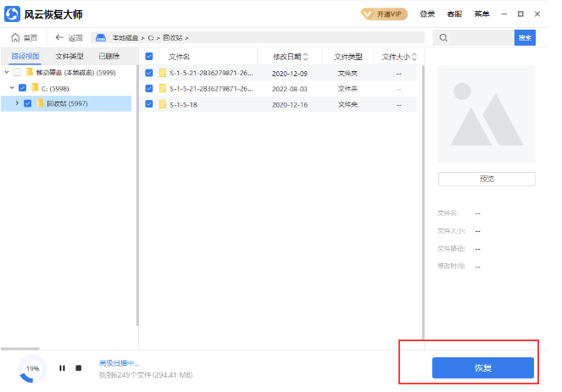Click the blue 恢复 button

[482, 368]
